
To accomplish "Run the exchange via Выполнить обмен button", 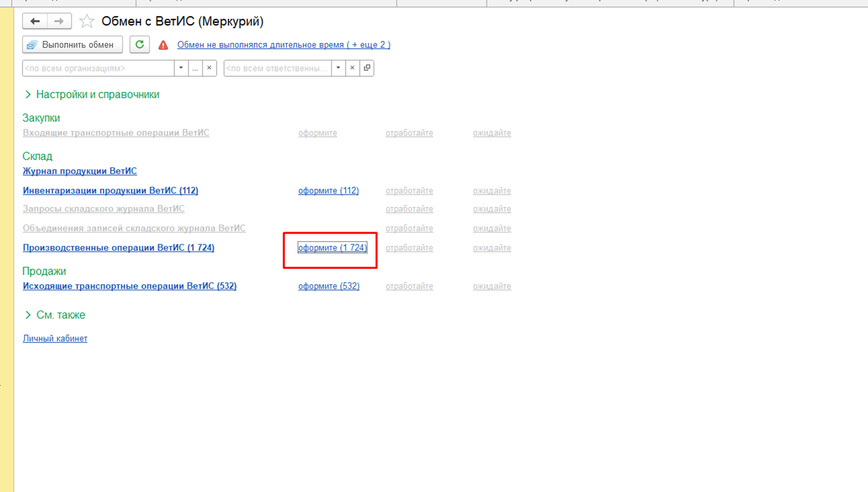I will 72,44.
